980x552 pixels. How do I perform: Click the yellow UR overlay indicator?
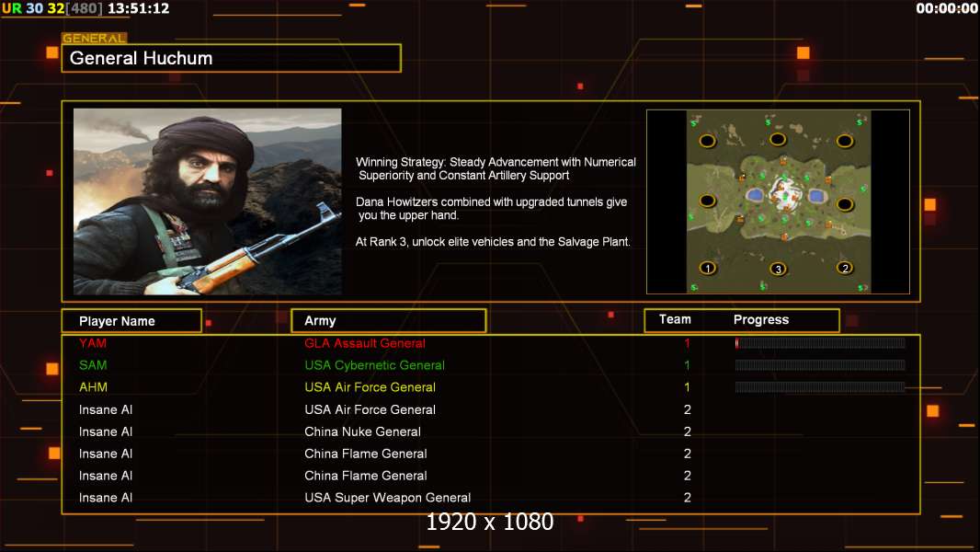(11, 8)
